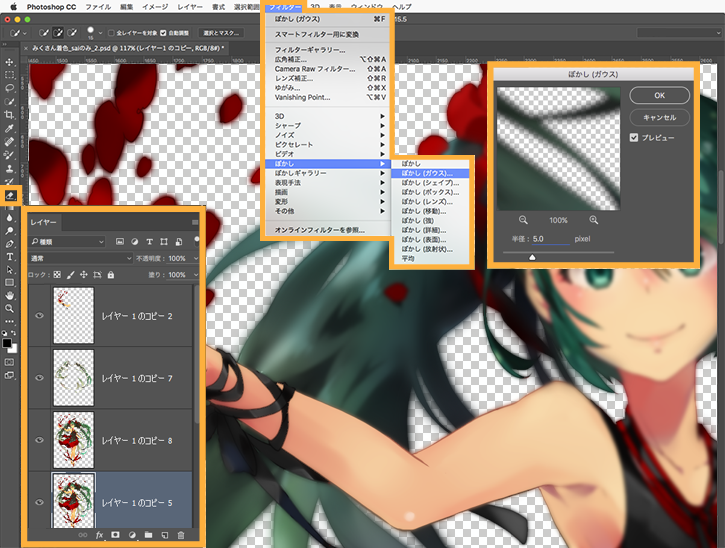The image size is (725, 548).
Task: Open the 塗り fill dropdown arrow
Action: pos(196,274)
